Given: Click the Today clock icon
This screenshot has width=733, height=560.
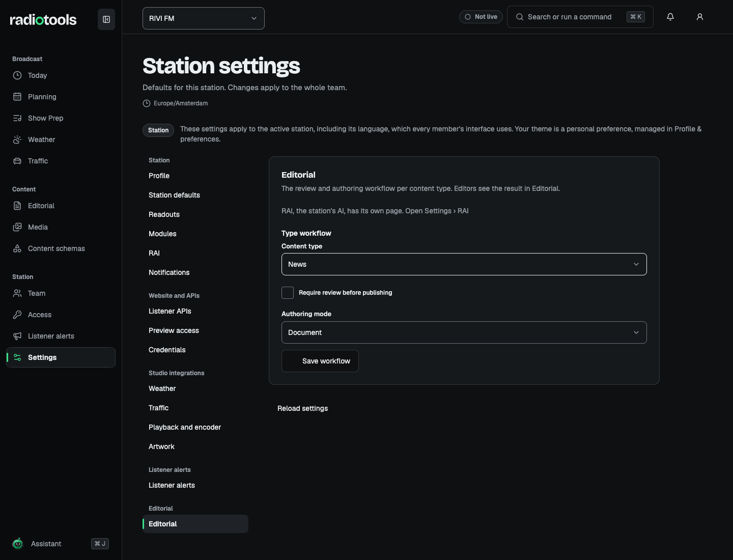Looking at the screenshot, I should tap(17, 75).
